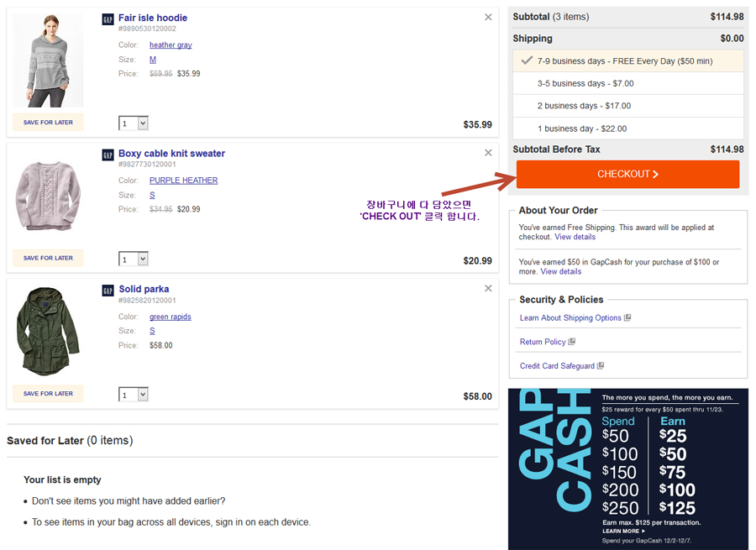Choose 1 business day $22.00 shipping
This screenshot has width=756, height=550.
(627, 128)
